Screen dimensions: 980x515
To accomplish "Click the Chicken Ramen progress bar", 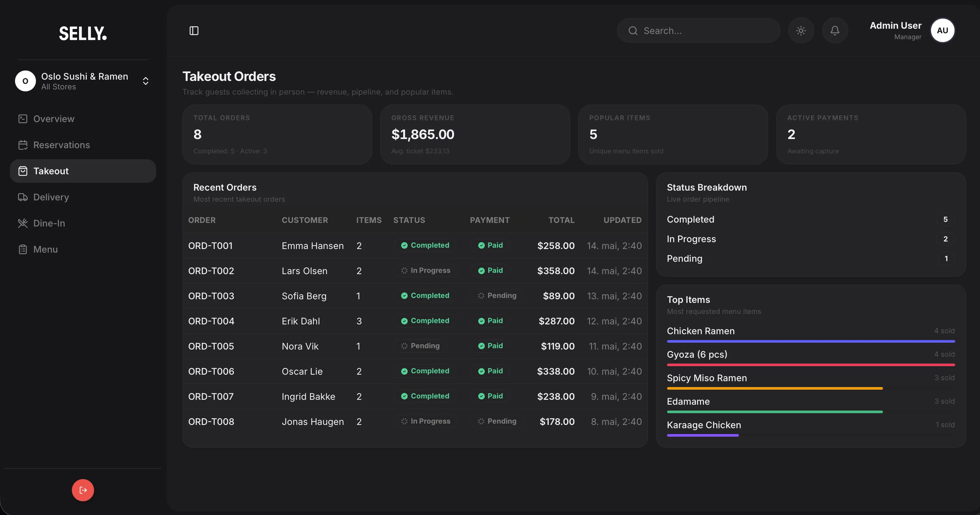I will point(811,341).
